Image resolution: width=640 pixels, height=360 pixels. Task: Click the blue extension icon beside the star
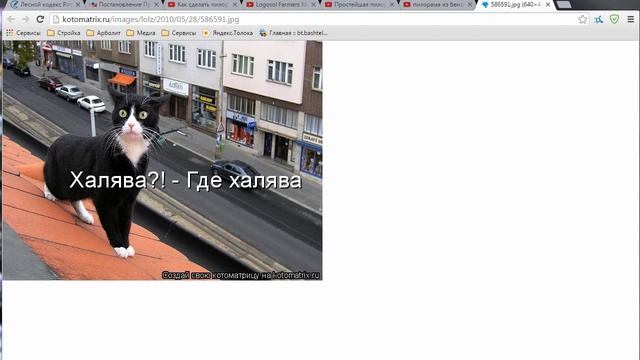point(598,19)
